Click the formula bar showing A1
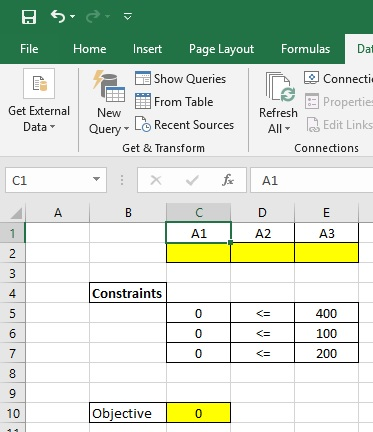Screen dimensions: 373x432 [311, 180]
